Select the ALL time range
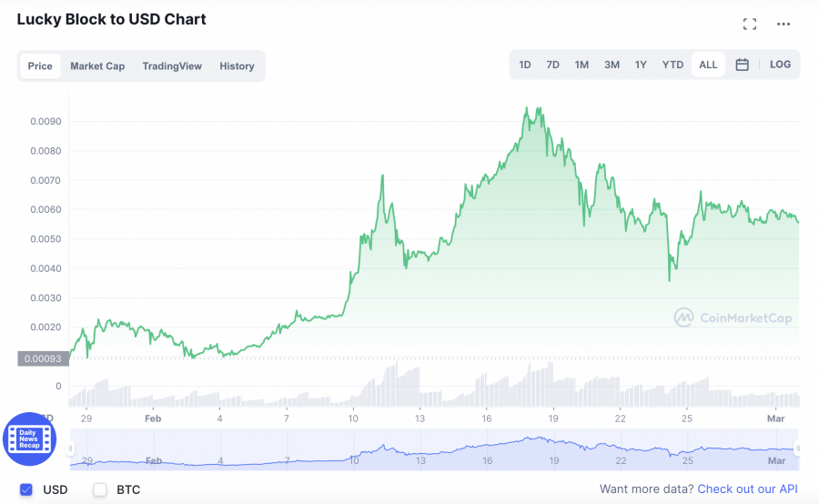This screenshot has width=819, height=504. point(708,65)
